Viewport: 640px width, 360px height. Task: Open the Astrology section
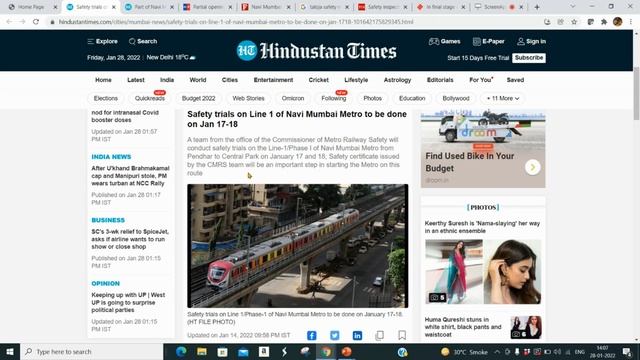click(x=398, y=80)
